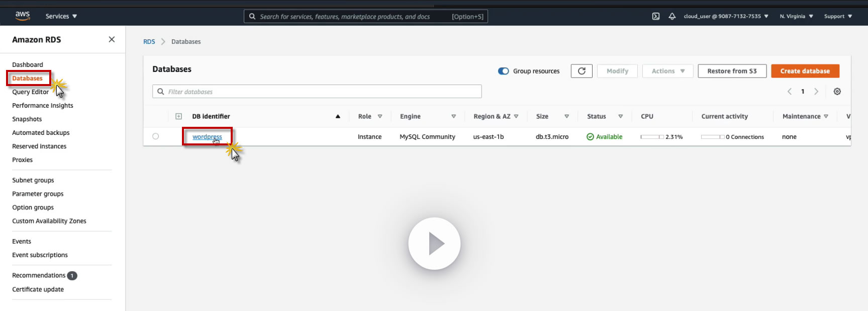The image size is (868, 311).
Task: Open Events in sidebar
Action: [x=22, y=242]
